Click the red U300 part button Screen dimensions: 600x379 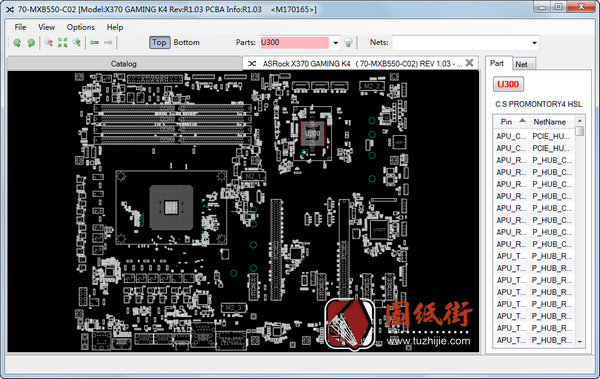tap(508, 84)
